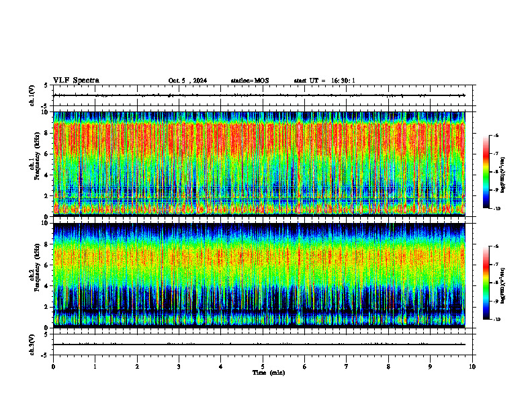532x411 pixels.
Task: Click time axis tick label "10"
Action: [472, 367]
